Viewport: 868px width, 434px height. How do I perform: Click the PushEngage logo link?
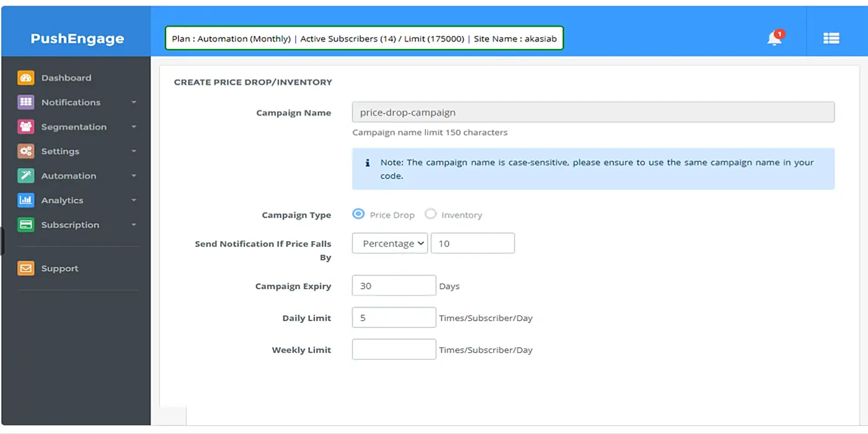(77, 38)
